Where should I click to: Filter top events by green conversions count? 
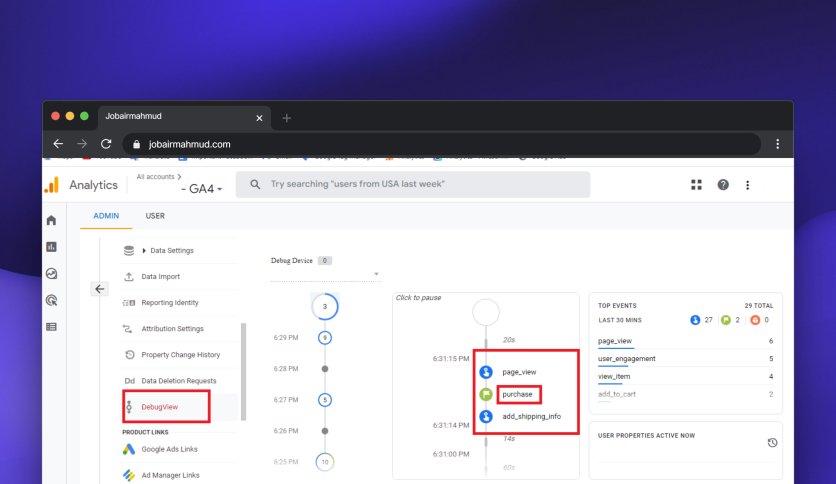click(730, 320)
